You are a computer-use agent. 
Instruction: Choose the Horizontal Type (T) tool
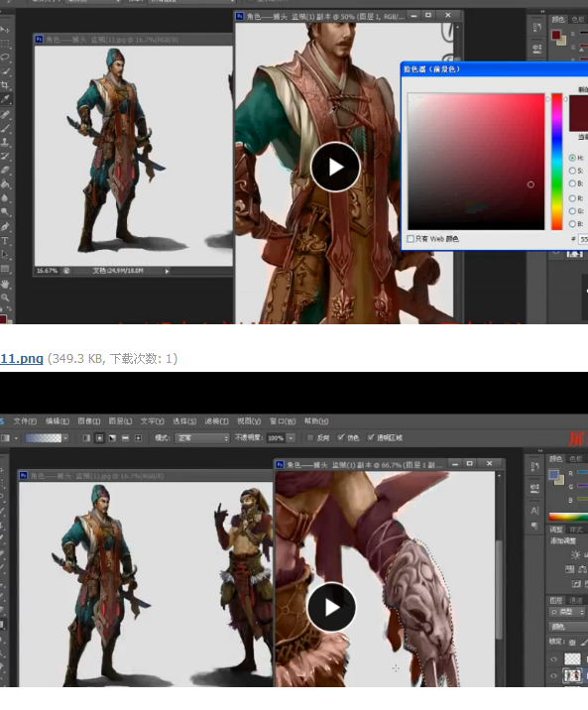click(x=5, y=241)
